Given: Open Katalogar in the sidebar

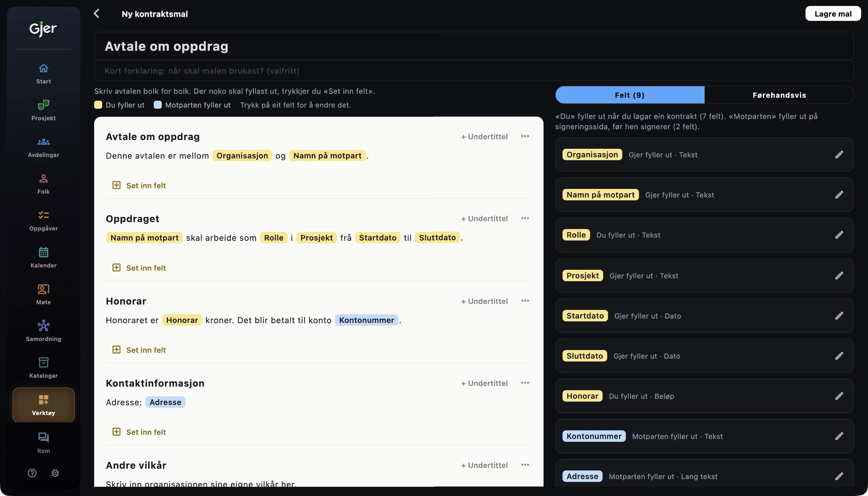Looking at the screenshot, I should tap(43, 368).
